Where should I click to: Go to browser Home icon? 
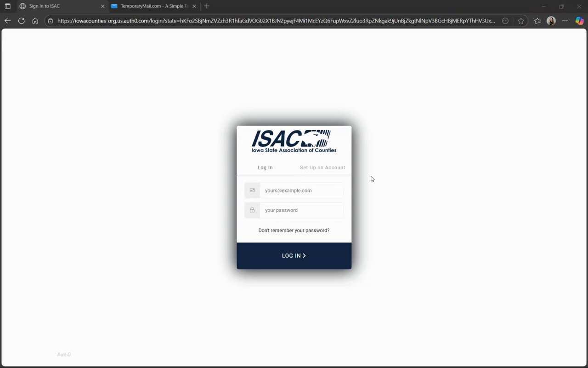(35, 21)
